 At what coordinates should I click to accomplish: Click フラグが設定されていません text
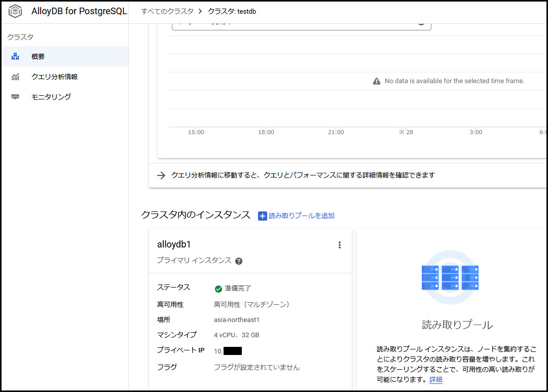click(257, 367)
